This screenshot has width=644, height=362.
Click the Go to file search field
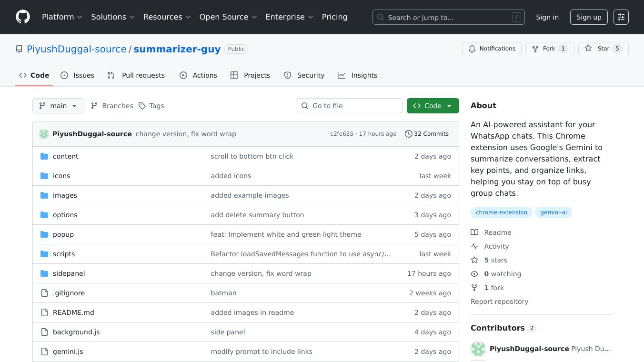pos(350,106)
